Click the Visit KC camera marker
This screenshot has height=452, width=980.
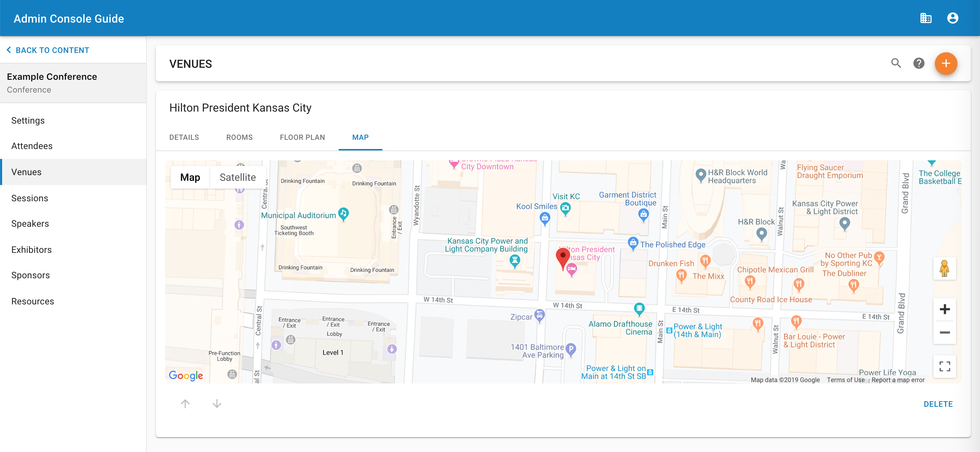[x=565, y=209]
